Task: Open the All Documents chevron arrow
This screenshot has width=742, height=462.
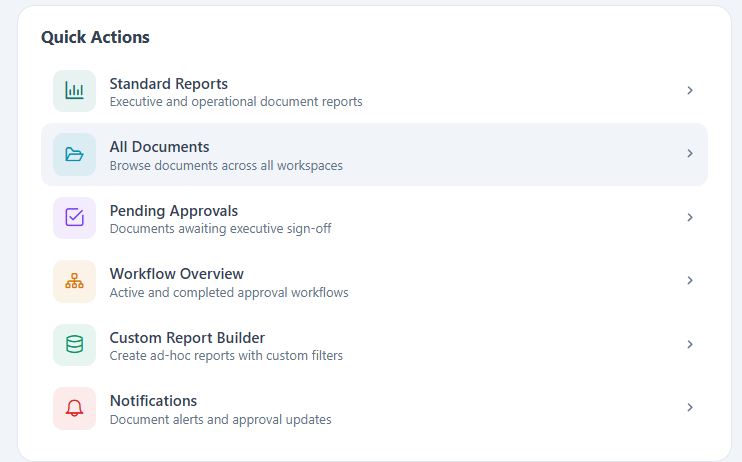Action: pyautogui.click(x=690, y=153)
